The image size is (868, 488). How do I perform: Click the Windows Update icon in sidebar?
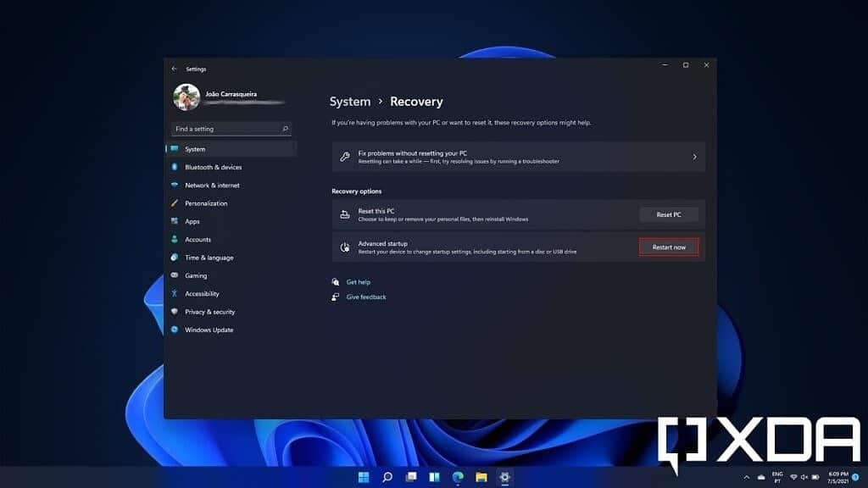175,330
